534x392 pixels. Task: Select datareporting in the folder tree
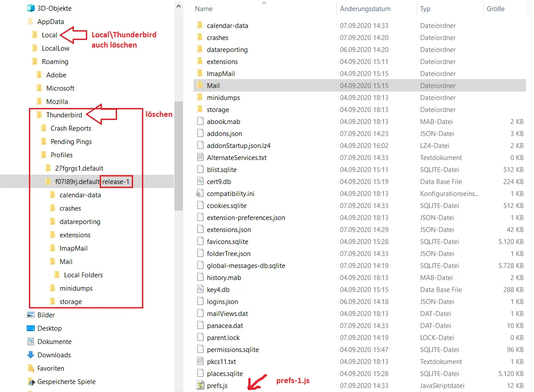pyautogui.click(x=80, y=221)
